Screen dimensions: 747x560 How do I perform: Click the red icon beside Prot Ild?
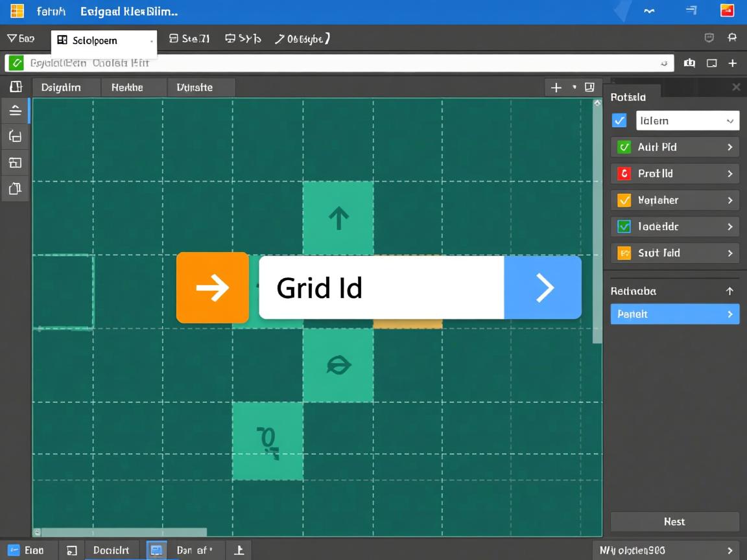click(624, 173)
